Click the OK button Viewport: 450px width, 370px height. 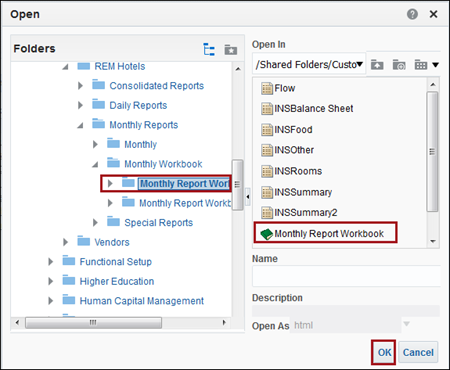384,352
